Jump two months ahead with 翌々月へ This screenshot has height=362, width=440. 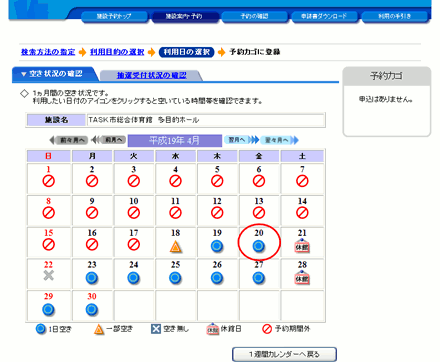(x=279, y=140)
